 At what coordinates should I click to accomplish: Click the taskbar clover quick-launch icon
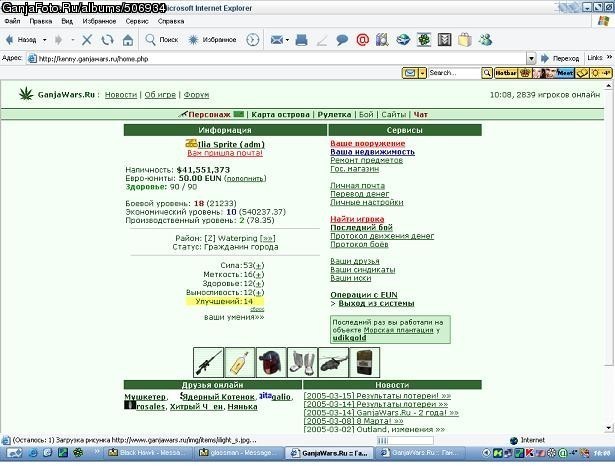click(x=78, y=453)
